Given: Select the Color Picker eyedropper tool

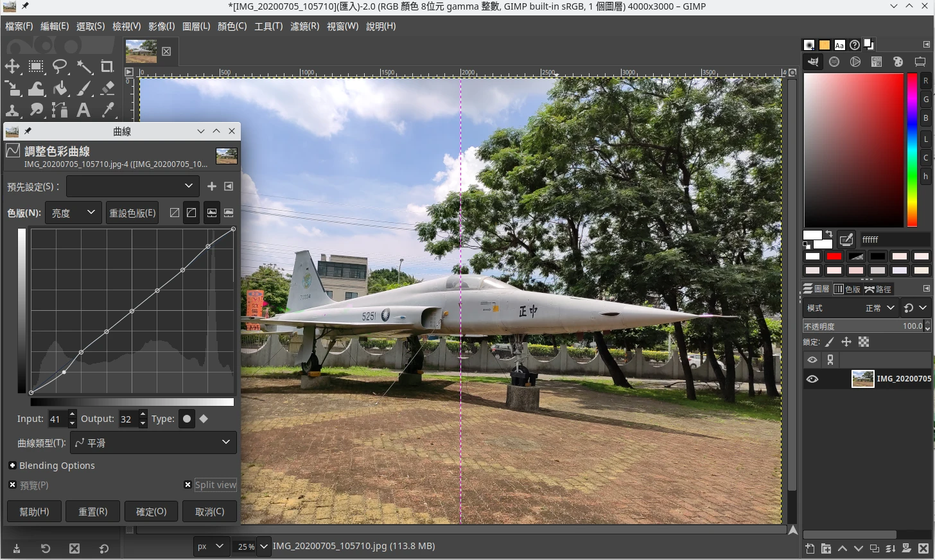Looking at the screenshot, I should click(x=107, y=110).
